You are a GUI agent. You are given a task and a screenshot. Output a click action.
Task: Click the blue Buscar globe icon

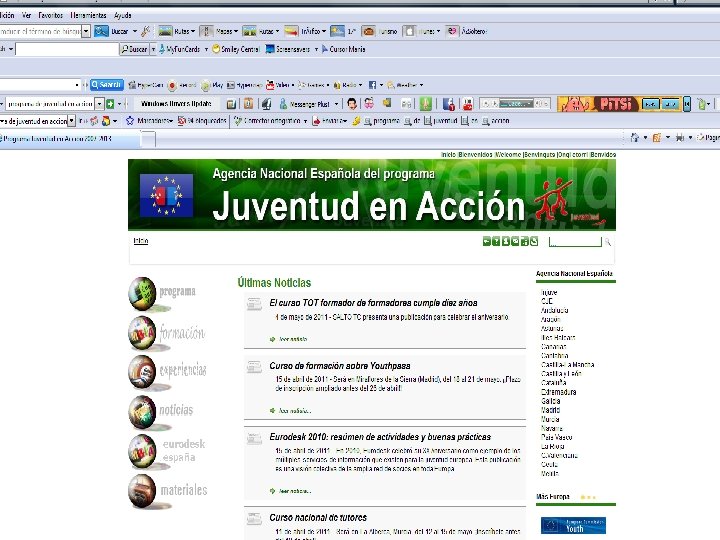click(x=101, y=31)
